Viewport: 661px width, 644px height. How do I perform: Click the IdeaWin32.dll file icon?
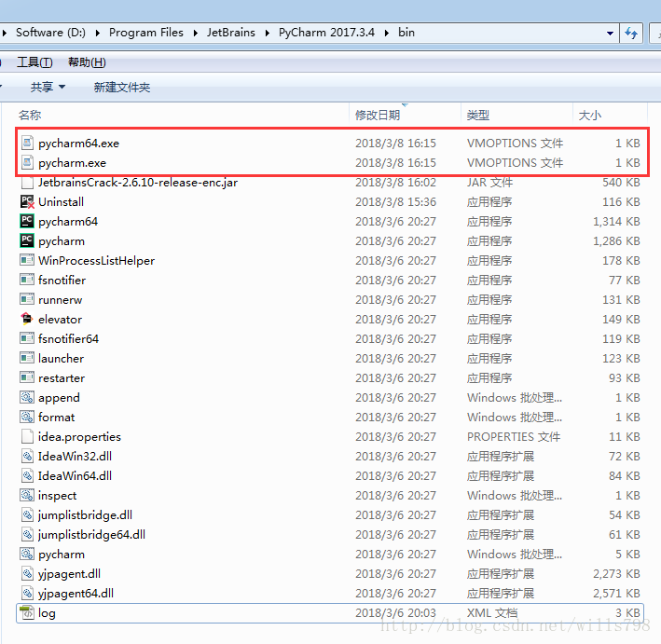click(27, 456)
